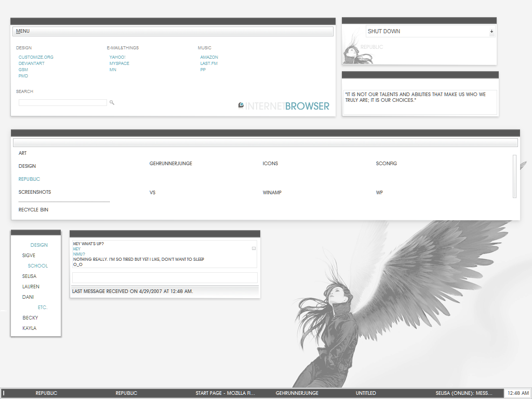Viewport: 532px width, 399px height.
Task: Click the search input field
Action: 63,102
